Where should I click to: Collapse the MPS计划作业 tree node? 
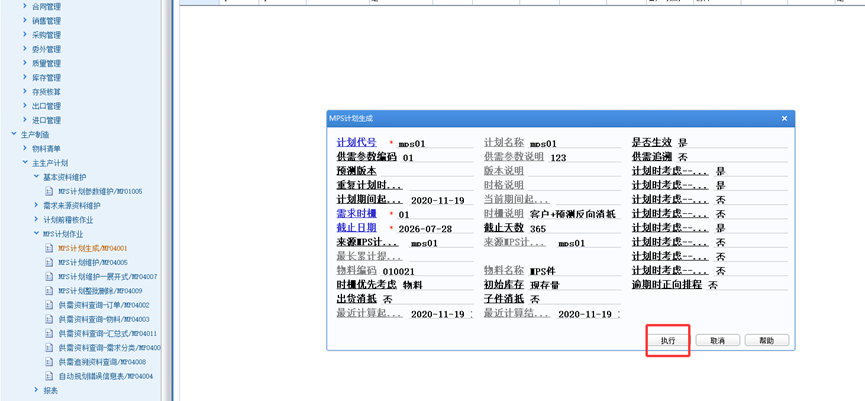coord(36,234)
